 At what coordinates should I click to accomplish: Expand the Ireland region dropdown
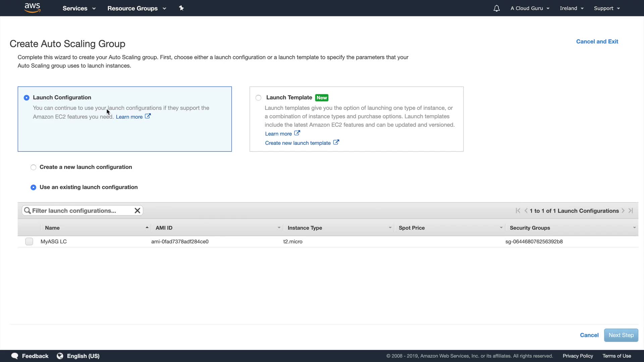point(572,8)
